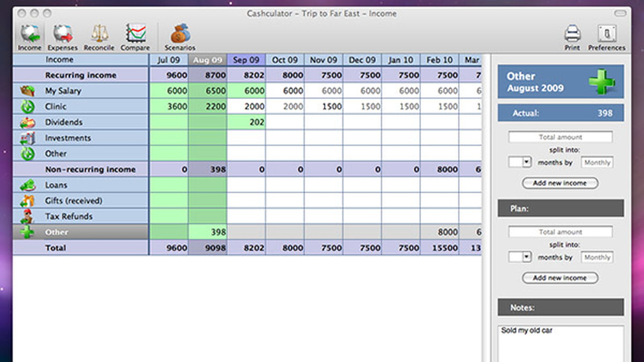Open the Income view in toolbar
The image size is (644, 362).
30,37
